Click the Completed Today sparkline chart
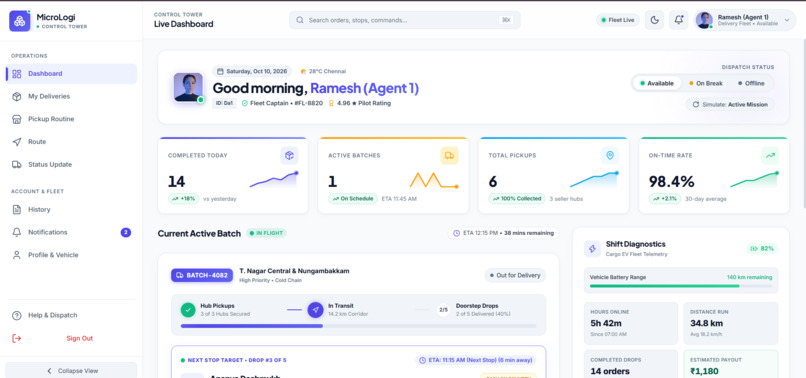Screen dimensions: 806x378 274,180
